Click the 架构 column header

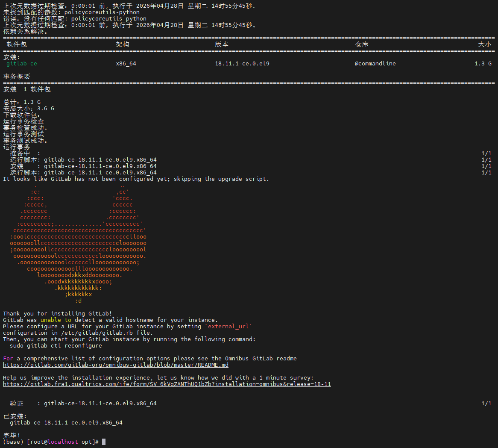pyautogui.click(x=123, y=44)
